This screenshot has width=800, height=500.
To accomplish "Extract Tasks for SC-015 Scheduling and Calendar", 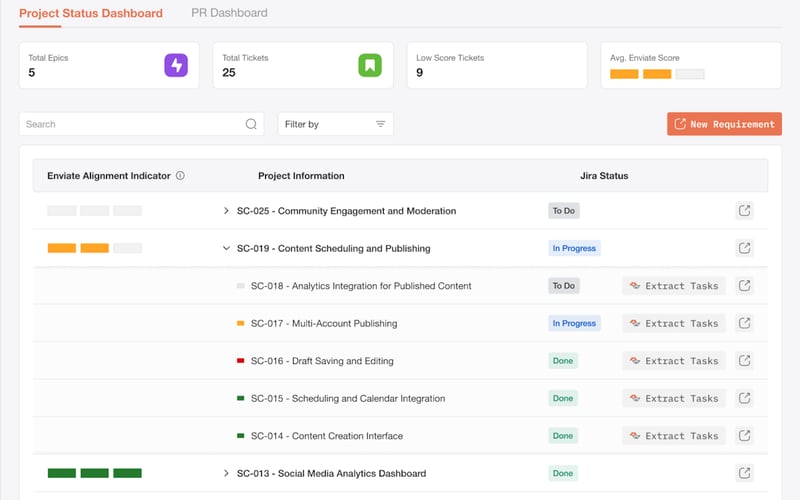I will (673, 398).
